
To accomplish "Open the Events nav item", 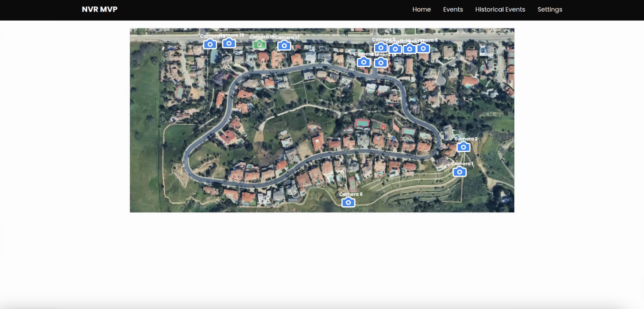I will click(453, 9).
